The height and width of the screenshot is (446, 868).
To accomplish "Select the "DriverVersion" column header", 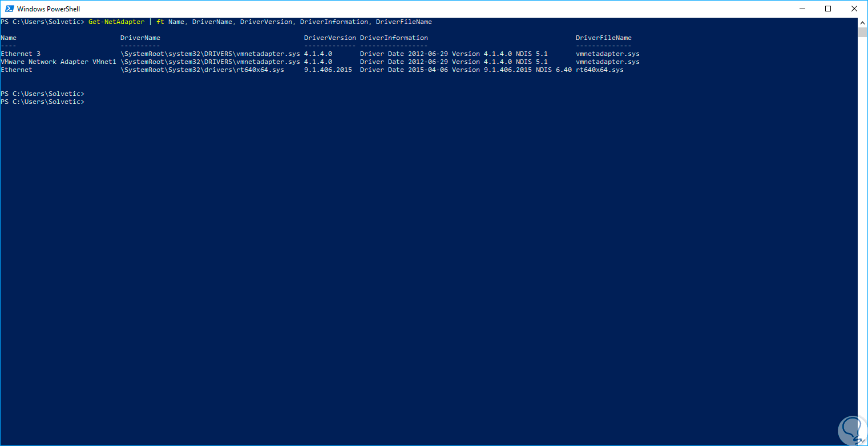I will tap(330, 38).
